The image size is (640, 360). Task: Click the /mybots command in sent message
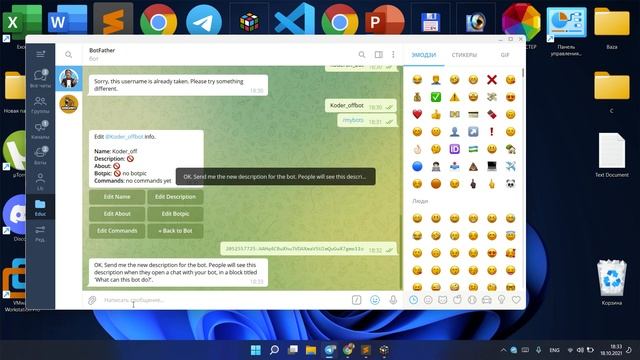point(353,120)
